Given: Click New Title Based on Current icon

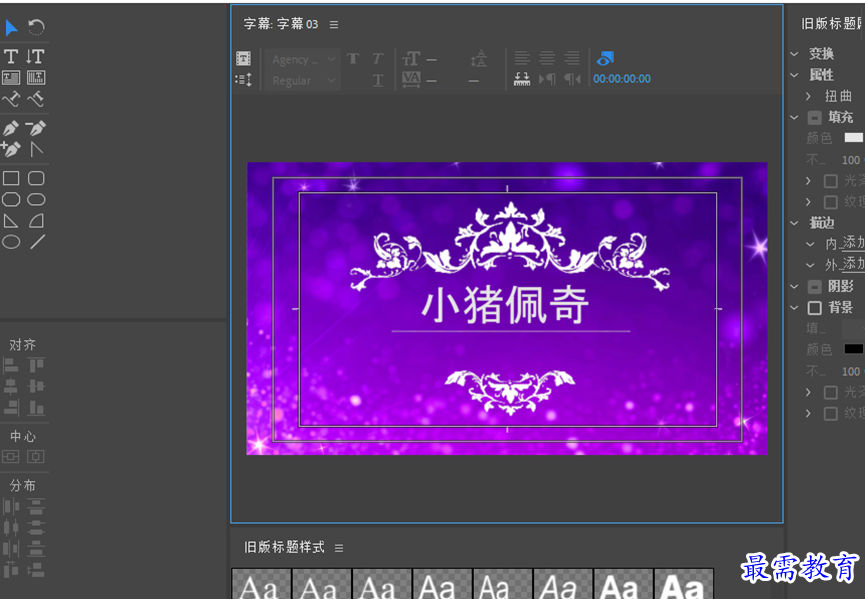Looking at the screenshot, I should pyautogui.click(x=243, y=58).
